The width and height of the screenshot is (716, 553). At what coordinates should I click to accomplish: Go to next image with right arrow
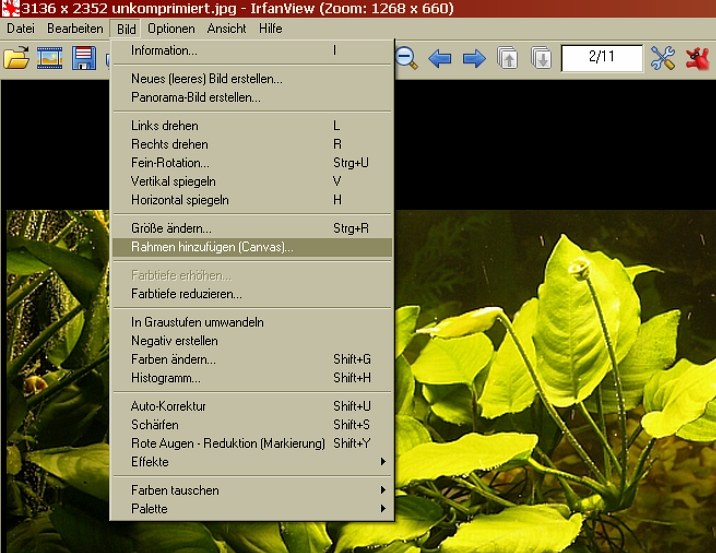click(x=474, y=58)
